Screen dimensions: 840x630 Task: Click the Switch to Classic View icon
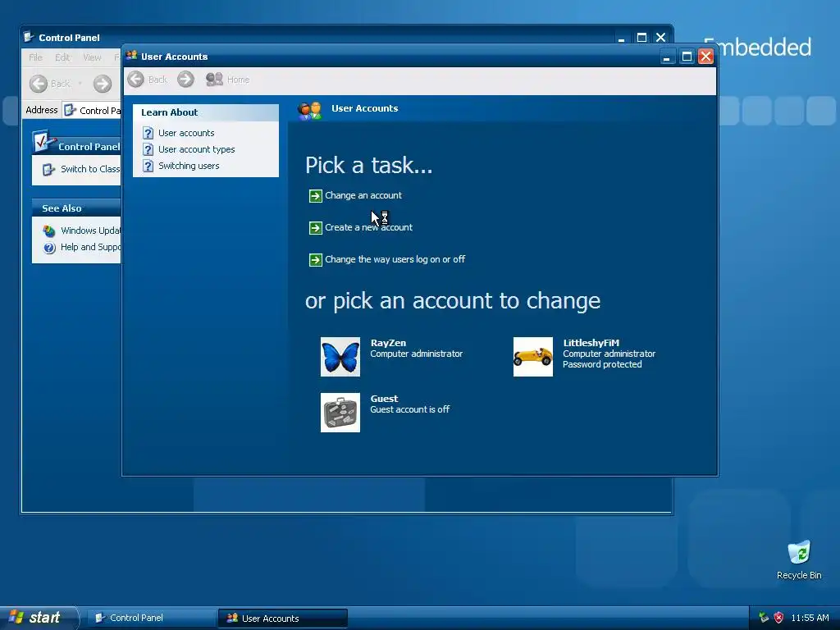48,169
